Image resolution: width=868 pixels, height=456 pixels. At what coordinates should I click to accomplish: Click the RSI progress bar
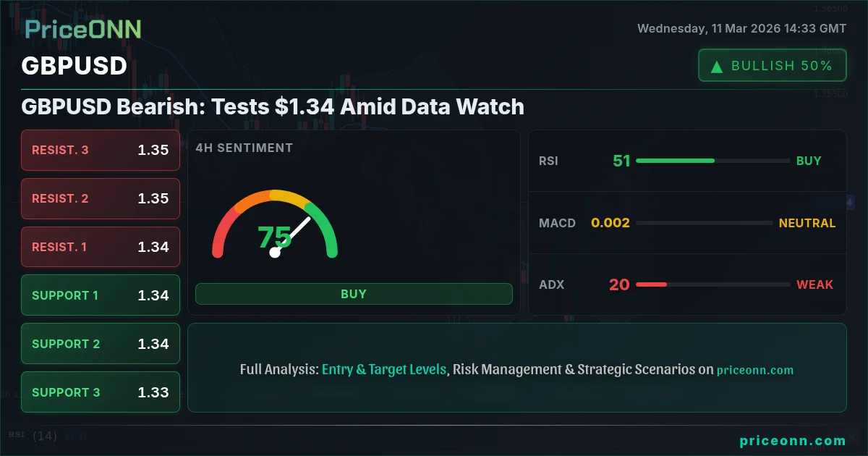pyautogui.click(x=713, y=161)
